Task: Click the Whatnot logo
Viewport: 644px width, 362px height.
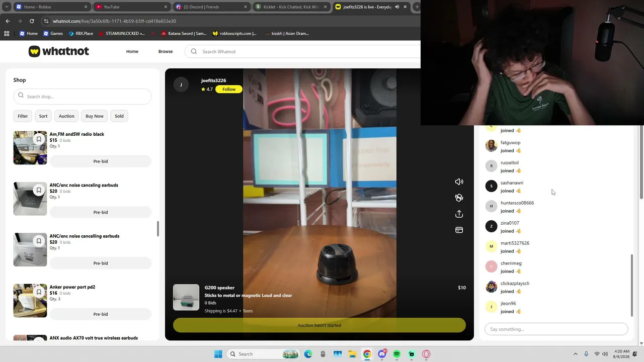Action: coord(59,51)
